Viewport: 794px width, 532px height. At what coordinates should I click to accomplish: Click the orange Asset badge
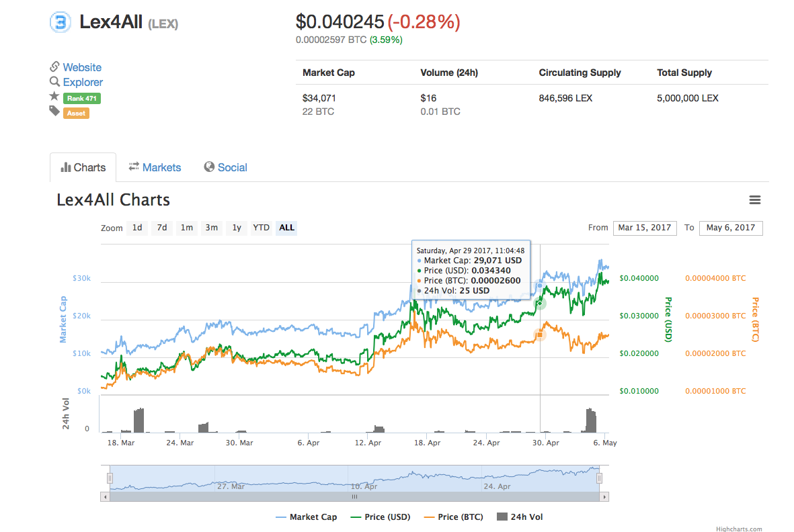coord(77,113)
